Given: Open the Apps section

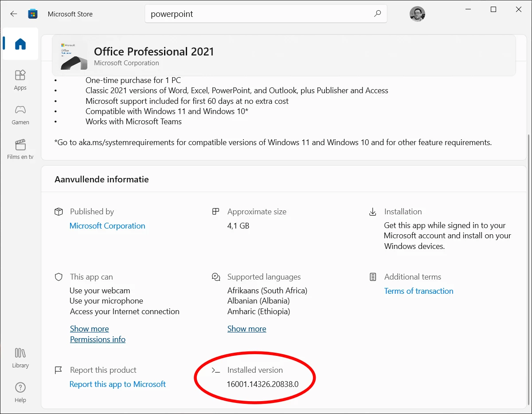Looking at the screenshot, I should 20,80.
